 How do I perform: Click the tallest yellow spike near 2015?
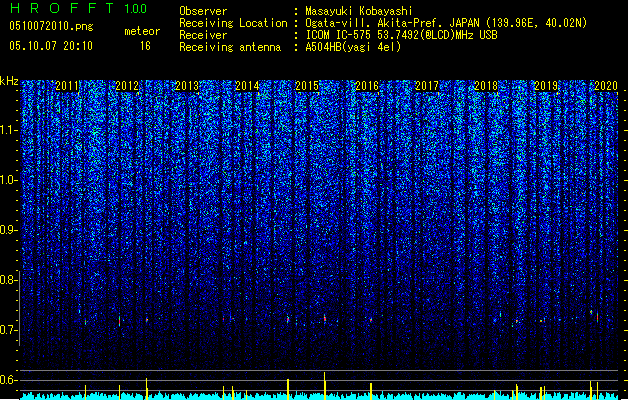click(x=325, y=386)
